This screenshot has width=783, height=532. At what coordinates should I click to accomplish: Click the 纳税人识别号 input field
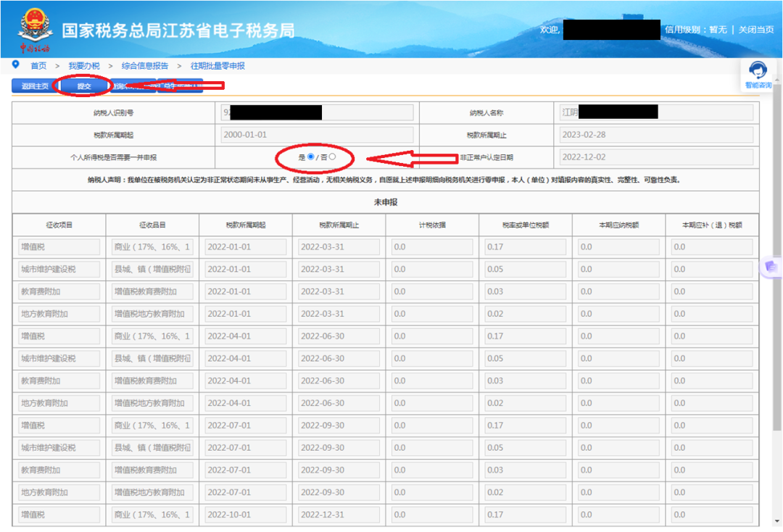317,112
